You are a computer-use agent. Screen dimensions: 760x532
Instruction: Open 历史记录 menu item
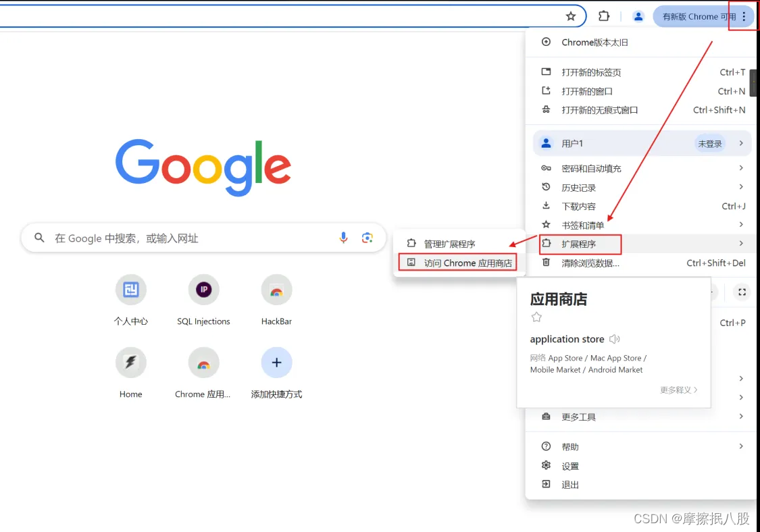coord(641,187)
